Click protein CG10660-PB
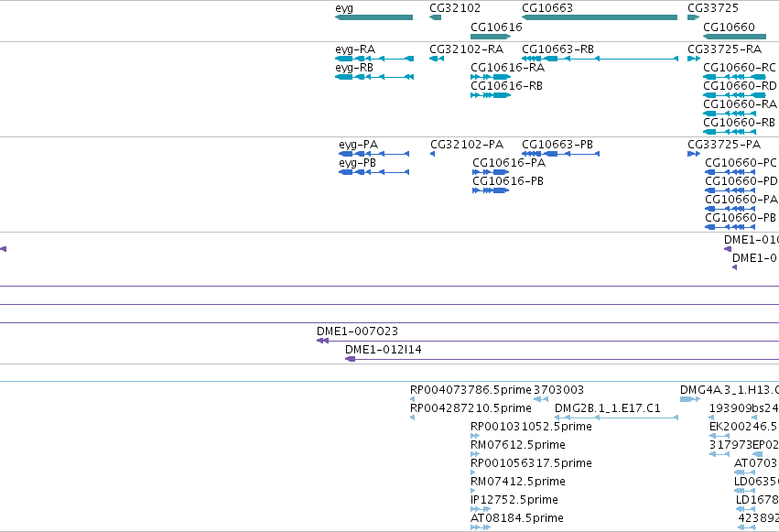Viewport: 779px width, 532px height. pos(741,218)
